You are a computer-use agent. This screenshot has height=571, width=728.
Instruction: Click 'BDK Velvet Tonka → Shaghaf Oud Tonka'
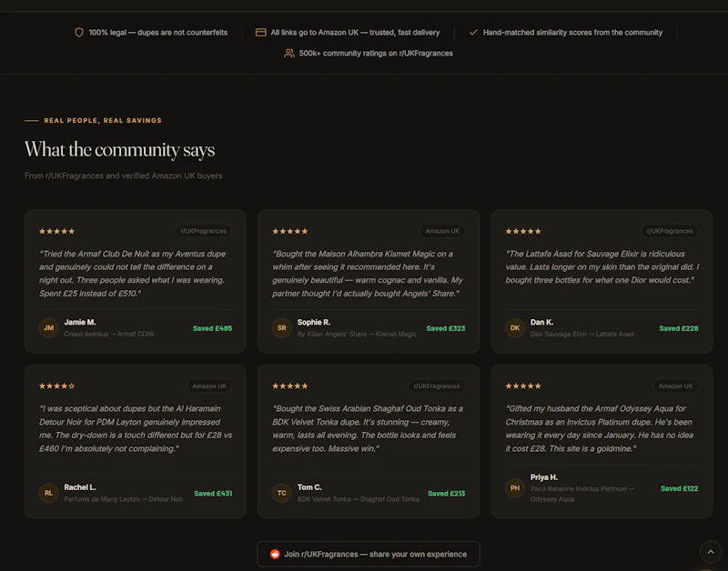(x=358, y=499)
